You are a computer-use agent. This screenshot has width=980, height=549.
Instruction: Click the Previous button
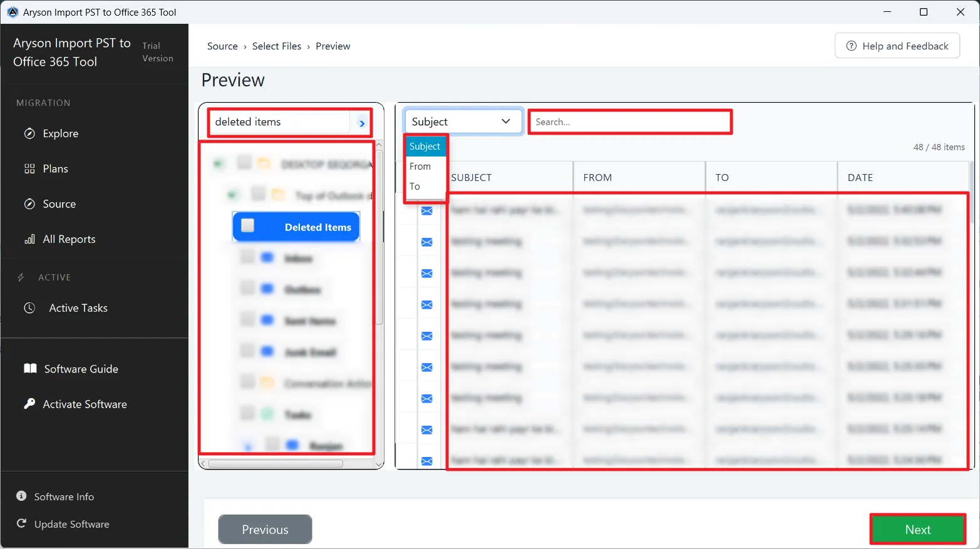pyautogui.click(x=265, y=530)
